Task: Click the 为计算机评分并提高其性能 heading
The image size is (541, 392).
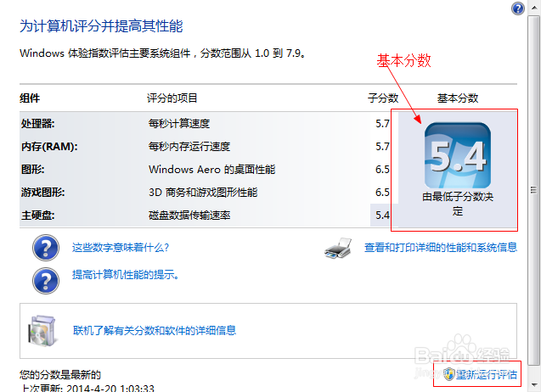Action: click(101, 26)
